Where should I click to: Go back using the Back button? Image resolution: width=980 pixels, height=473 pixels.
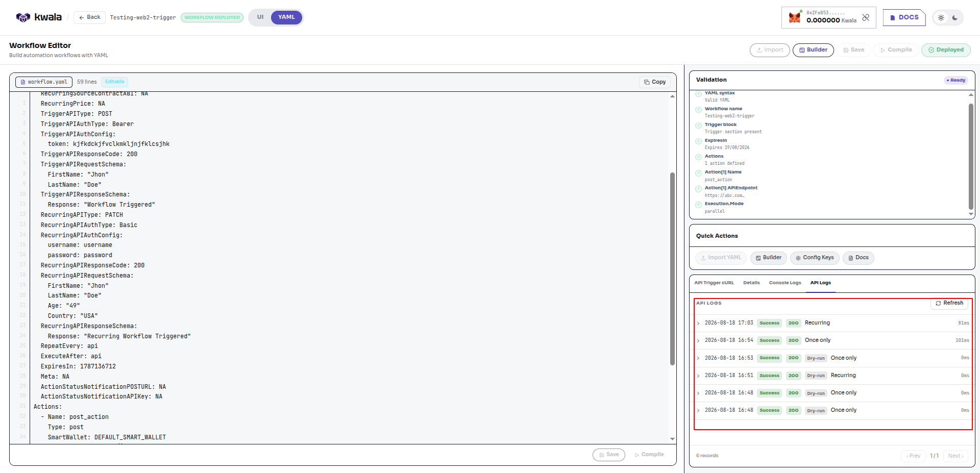(90, 17)
